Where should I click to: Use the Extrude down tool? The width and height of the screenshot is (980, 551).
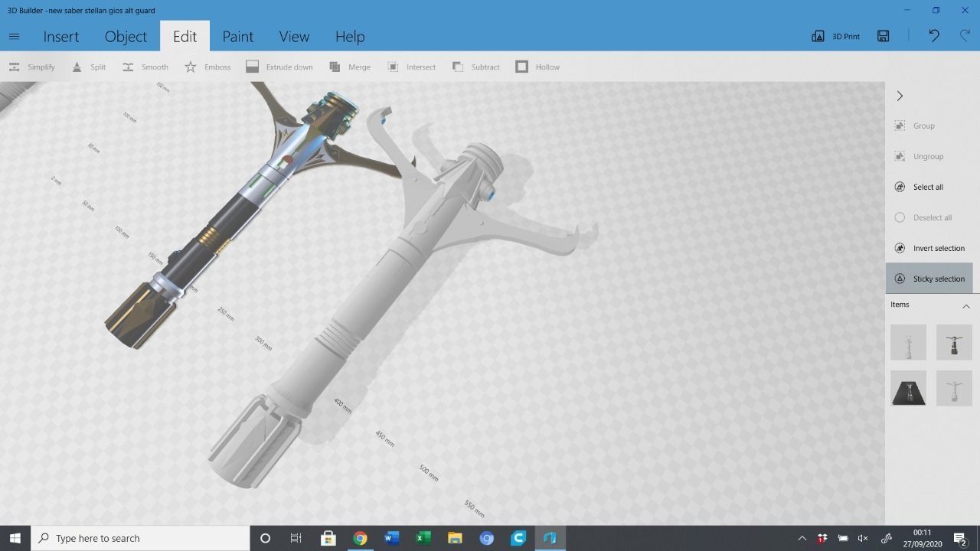279,67
